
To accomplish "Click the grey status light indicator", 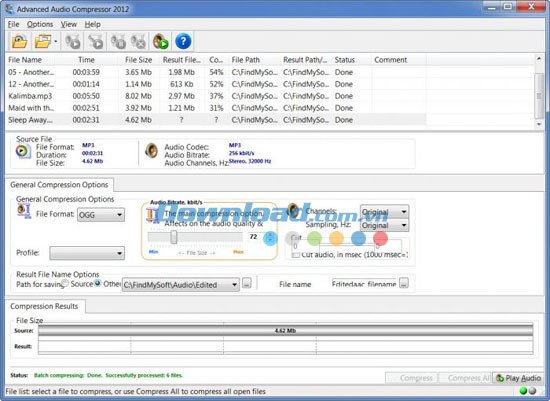I will 532,391.
